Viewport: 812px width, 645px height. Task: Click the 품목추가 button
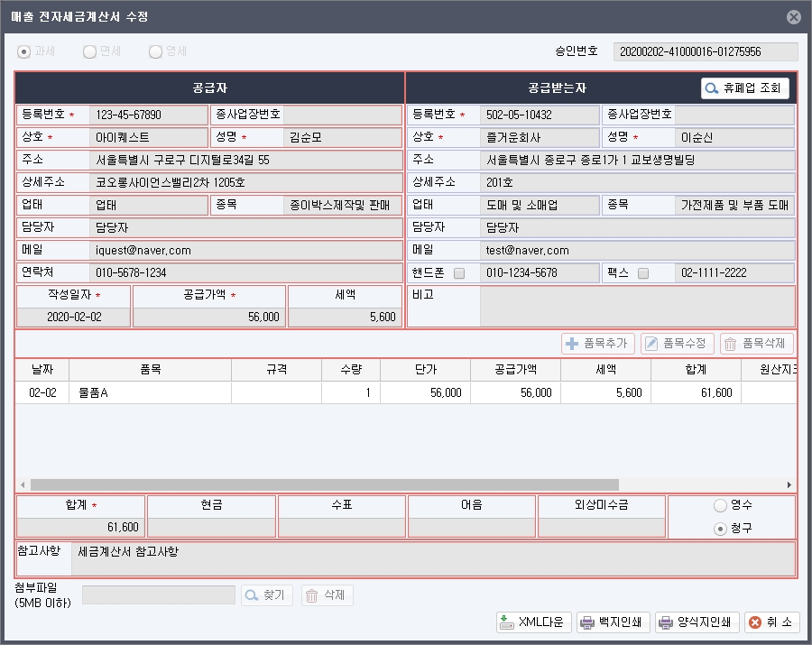click(x=598, y=343)
